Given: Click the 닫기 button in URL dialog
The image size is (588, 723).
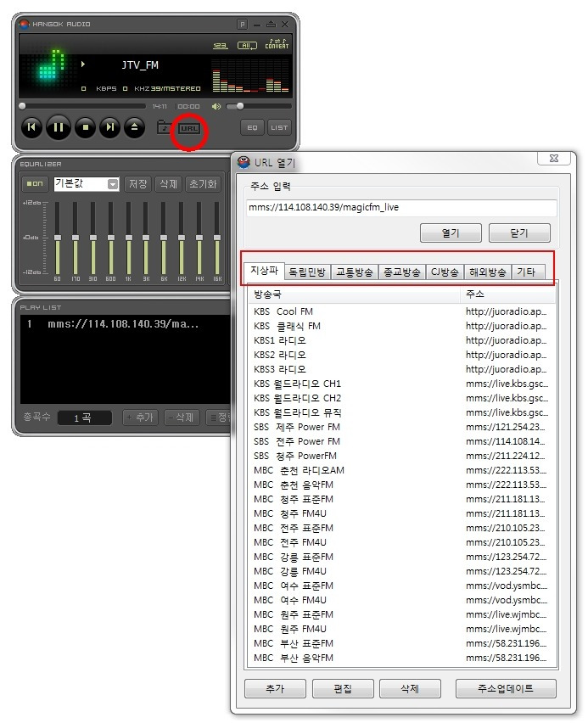Looking at the screenshot, I should click(x=519, y=233).
